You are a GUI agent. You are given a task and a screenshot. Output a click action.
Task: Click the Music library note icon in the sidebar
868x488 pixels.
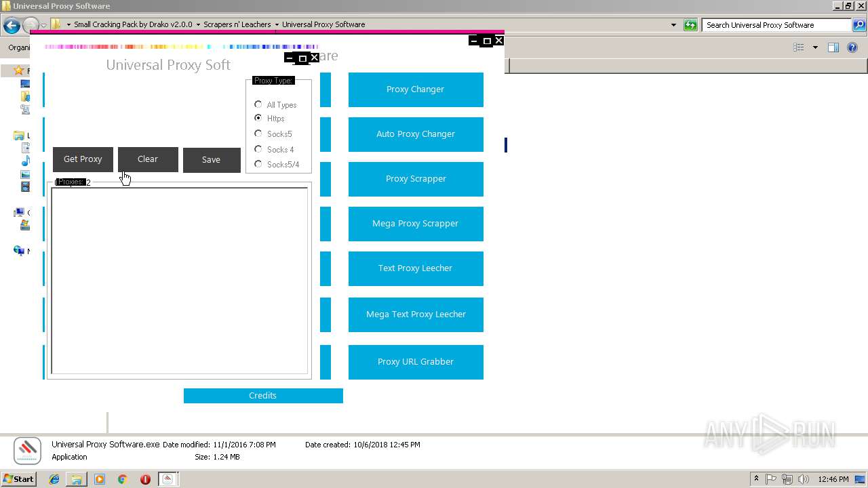[x=25, y=161]
